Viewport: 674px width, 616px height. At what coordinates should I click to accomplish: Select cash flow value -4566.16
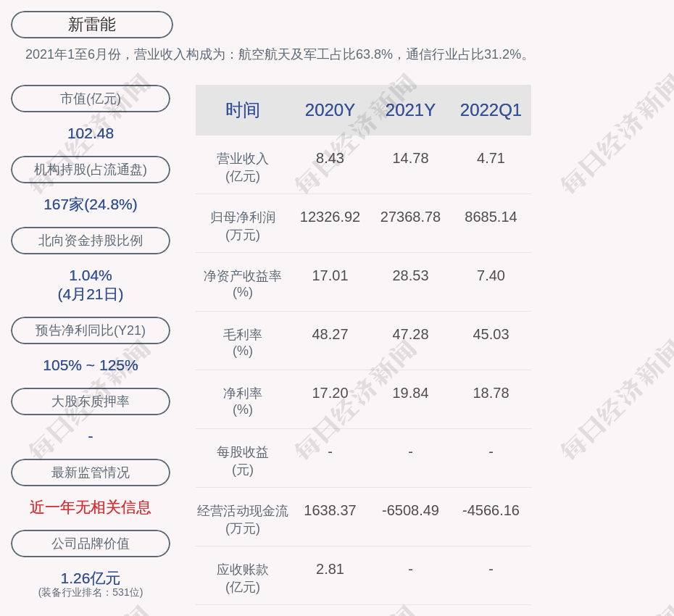[491, 511]
